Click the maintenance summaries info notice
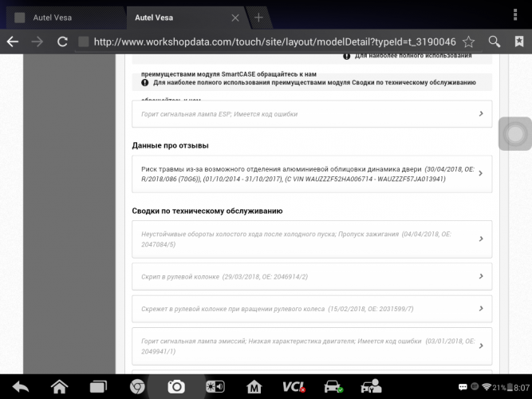Screen dimensions: 532x399 (312, 82)
